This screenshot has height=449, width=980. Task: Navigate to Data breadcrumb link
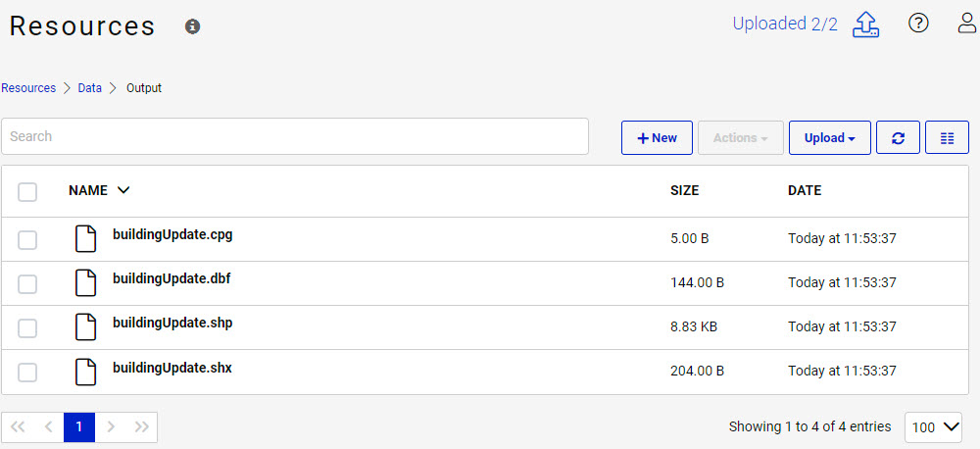click(x=90, y=88)
